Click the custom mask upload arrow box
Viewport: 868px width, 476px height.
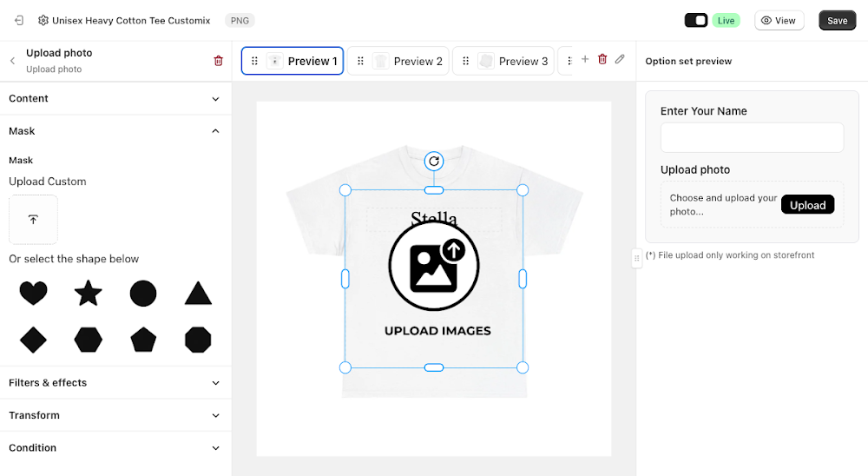coord(33,220)
